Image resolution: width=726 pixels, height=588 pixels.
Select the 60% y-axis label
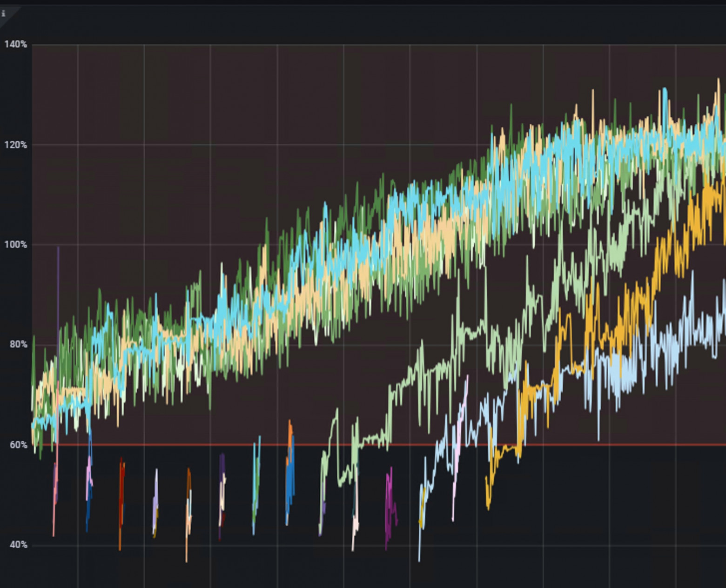(x=19, y=445)
